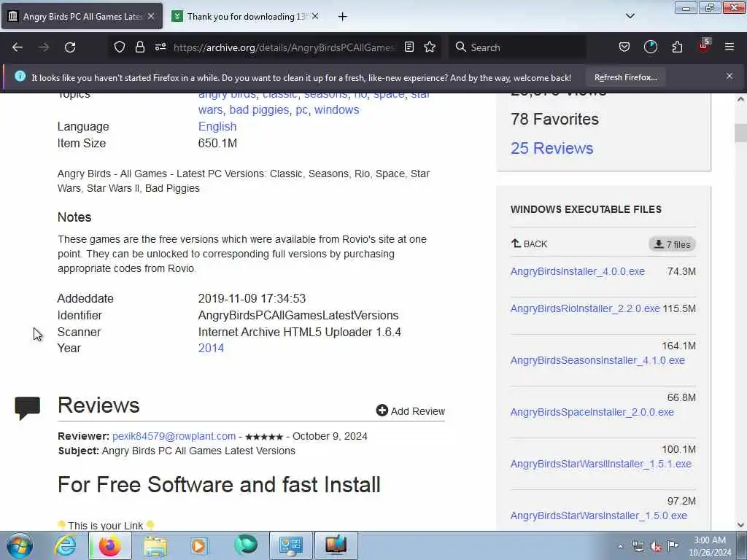Click Add Review button
The width and height of the screenshot is (747, 560).
point(411,411)
